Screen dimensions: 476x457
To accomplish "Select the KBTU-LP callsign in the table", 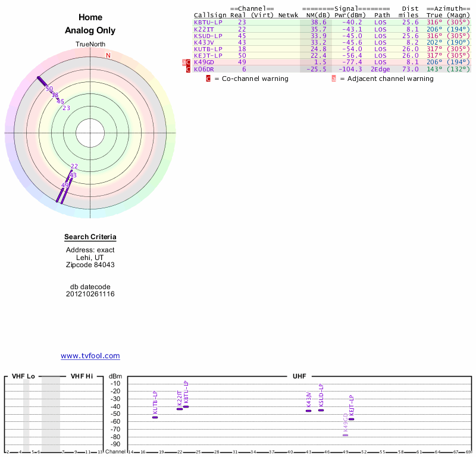I will (x=208, y=22).
